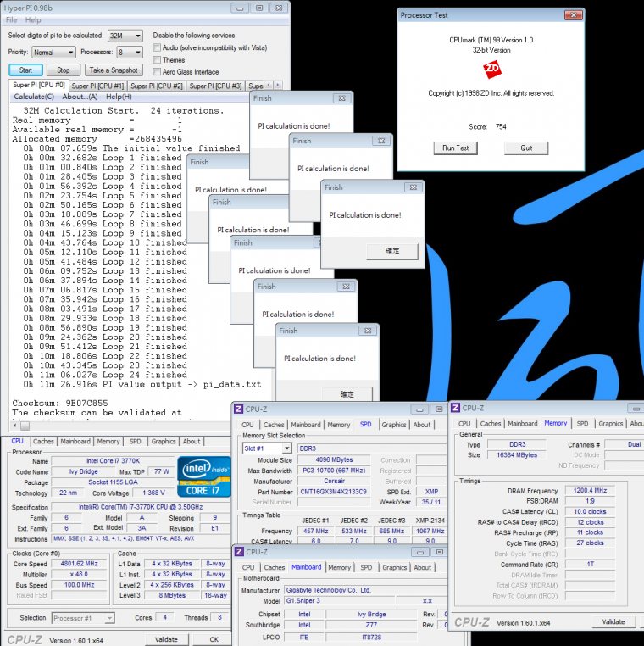Open the File menu in Hyper PI
644x646 pixels.
(x=12, y=19)
